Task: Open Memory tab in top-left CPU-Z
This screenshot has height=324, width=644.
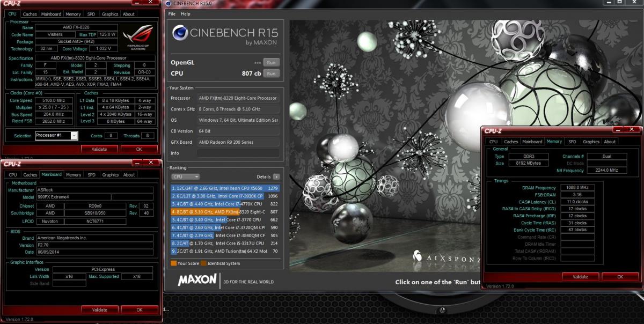Action: (74, 14)
